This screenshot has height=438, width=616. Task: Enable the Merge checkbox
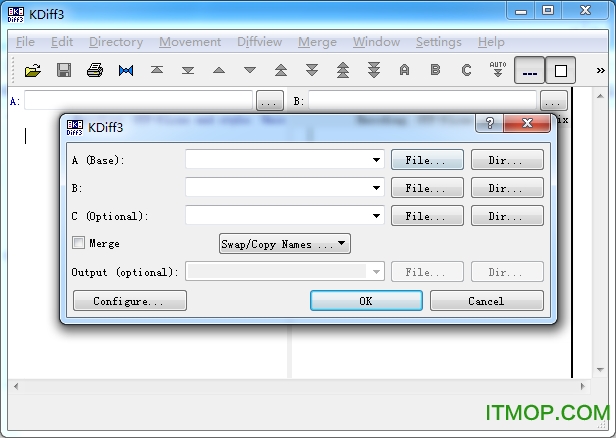coord(78,243)
